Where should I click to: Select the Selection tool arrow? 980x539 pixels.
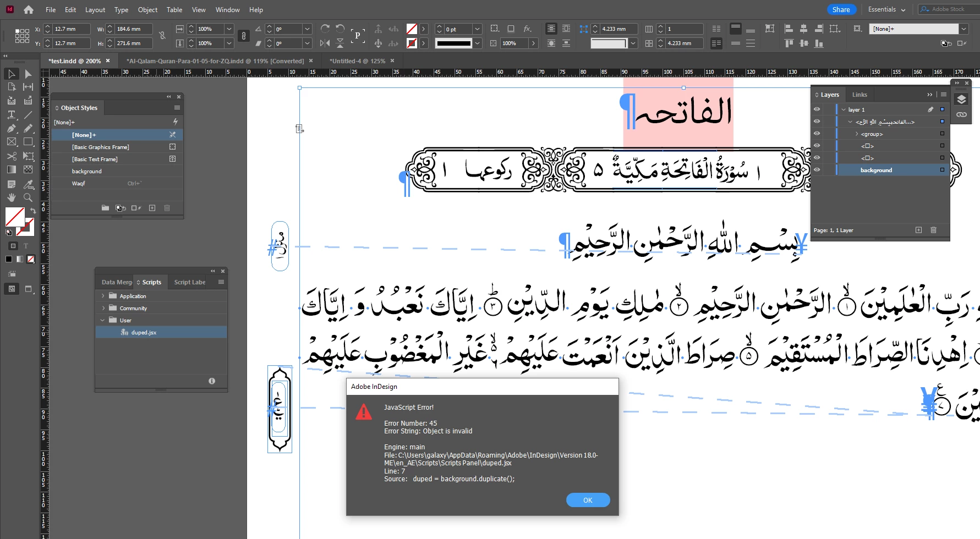12,74
